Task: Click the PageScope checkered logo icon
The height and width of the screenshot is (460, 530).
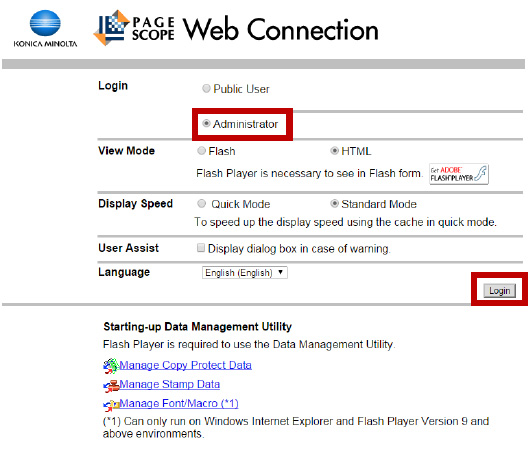Action: (x=111, y=28)
